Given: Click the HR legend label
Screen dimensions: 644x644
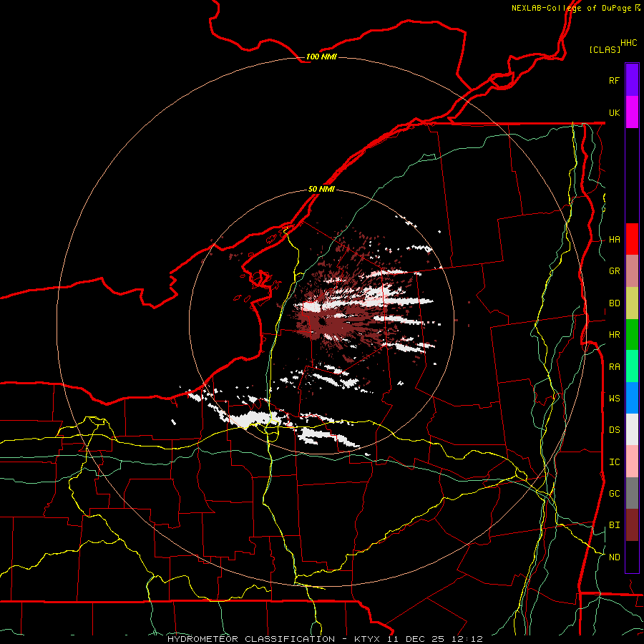Looking at the screenshot, I should [x=614, y=335].
